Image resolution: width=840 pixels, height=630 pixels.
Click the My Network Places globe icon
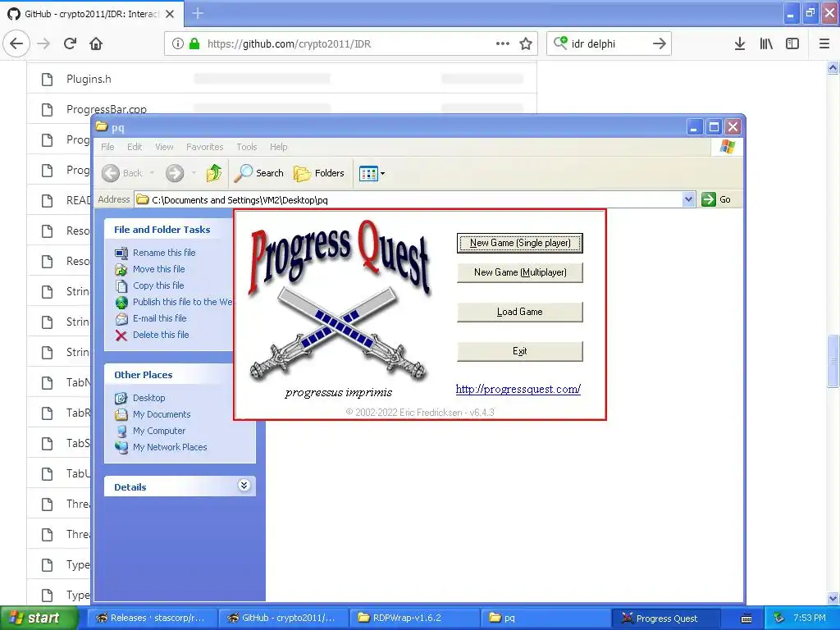(x=121, y=447)
